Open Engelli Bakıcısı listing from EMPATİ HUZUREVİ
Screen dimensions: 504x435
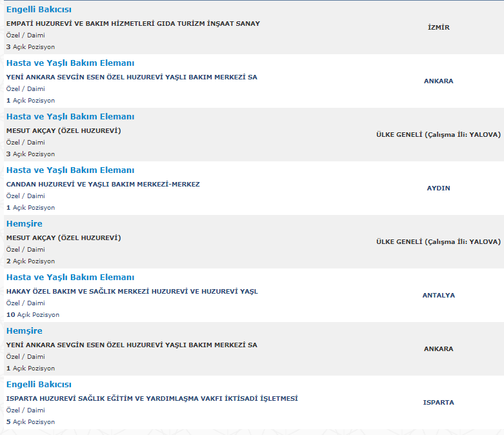[x=39, y=10]
